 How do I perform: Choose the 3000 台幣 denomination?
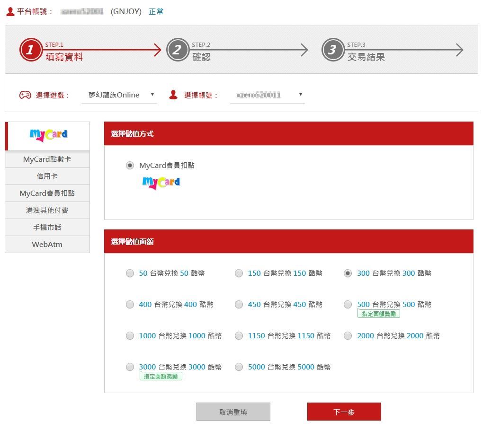pos(130,367)
